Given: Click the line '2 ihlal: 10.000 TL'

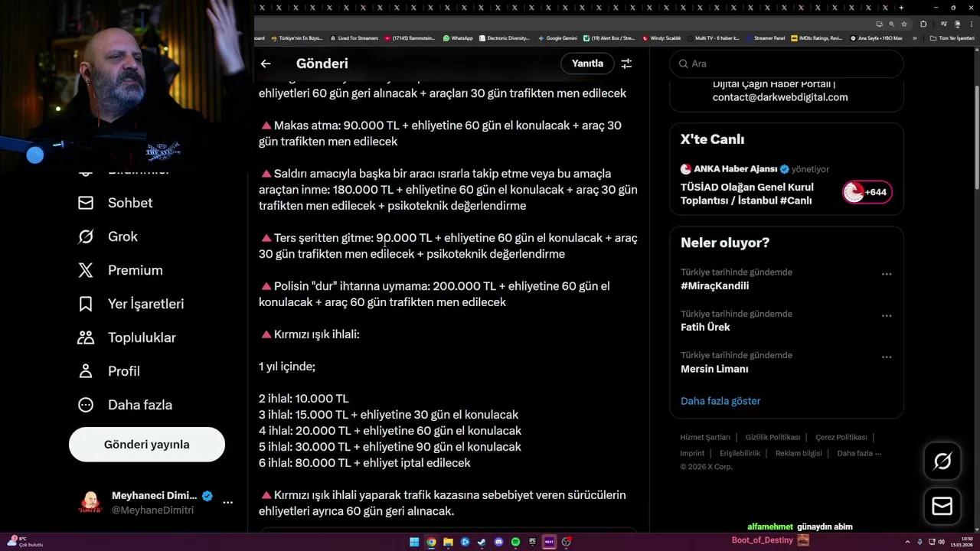Looking at the screenshot, I should click(304, 399).
